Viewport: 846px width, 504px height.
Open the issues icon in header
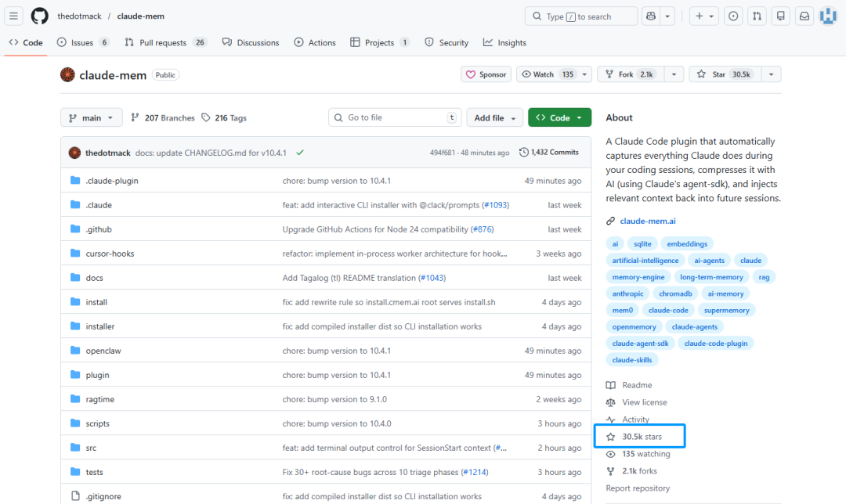pyautogui.click(x=733, y=16)
